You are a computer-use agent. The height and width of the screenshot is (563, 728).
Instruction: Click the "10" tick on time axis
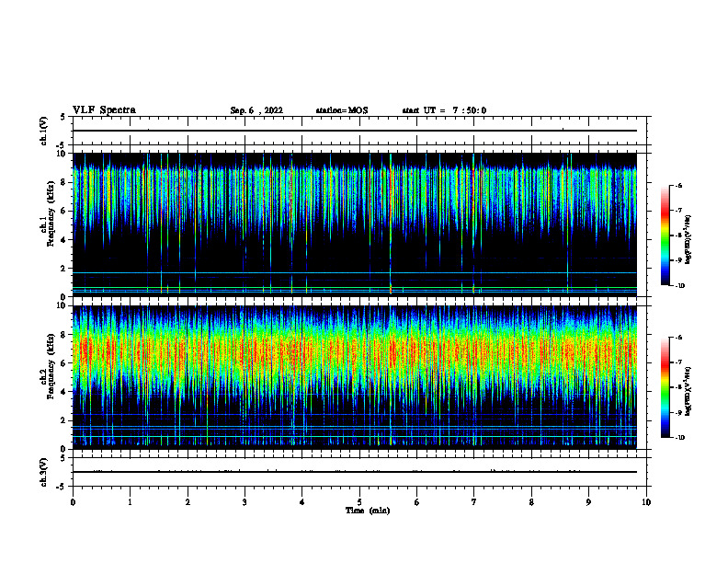coord(646,502)
